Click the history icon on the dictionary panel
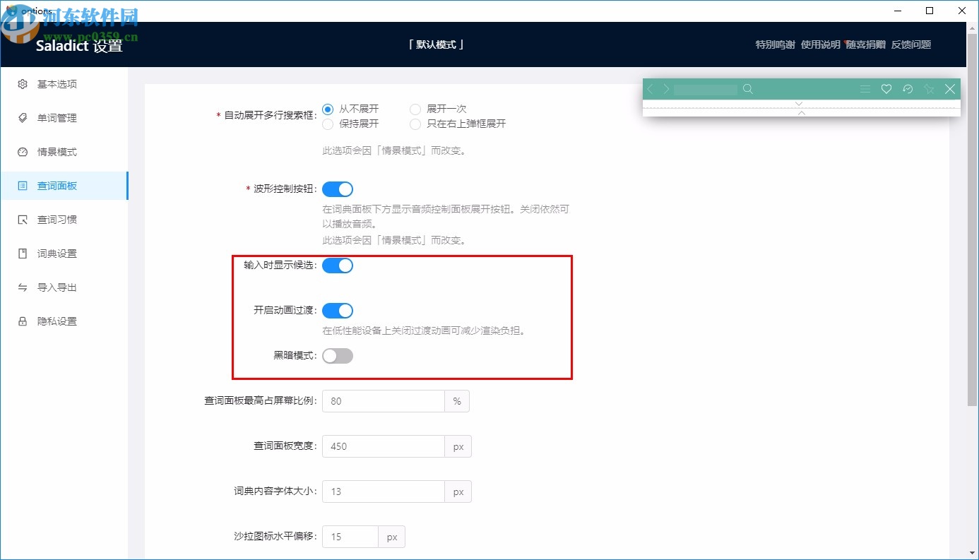The image size is (979, 560). (x=908, y=89)
